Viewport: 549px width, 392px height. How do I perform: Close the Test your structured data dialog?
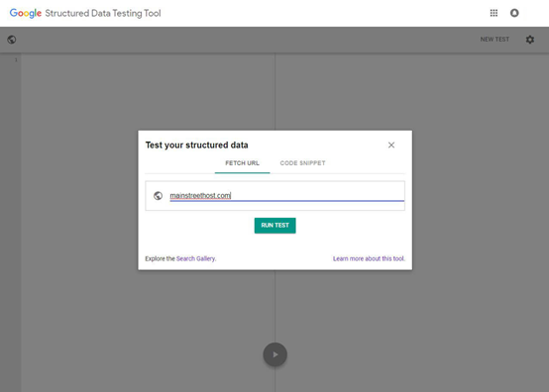(391, 145)
